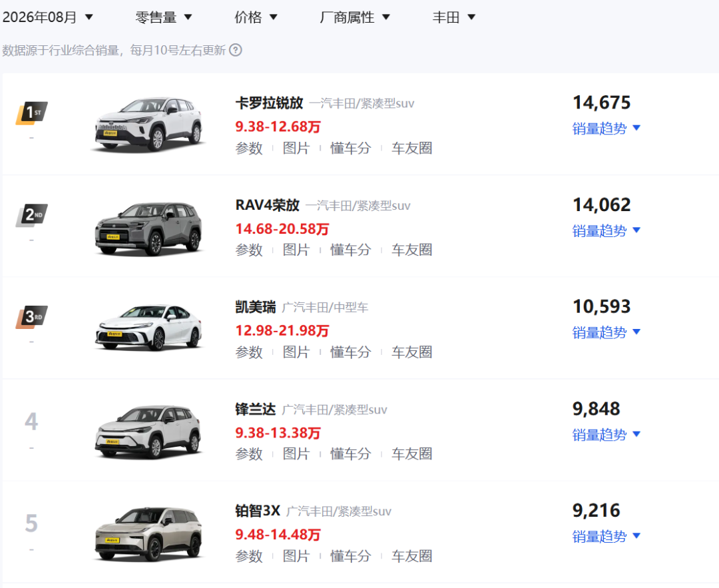View 参数 for 卡罗拉锐放

249,148
